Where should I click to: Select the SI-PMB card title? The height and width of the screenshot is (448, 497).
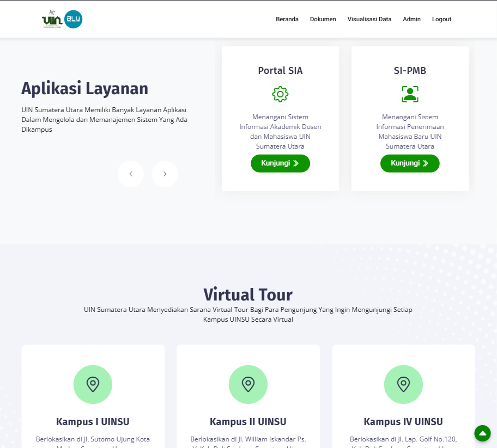click(x=410, y=71)
